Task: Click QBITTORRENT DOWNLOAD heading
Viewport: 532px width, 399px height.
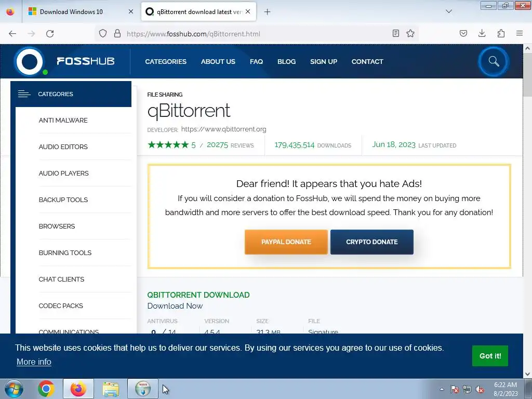Action: point(198,295)
